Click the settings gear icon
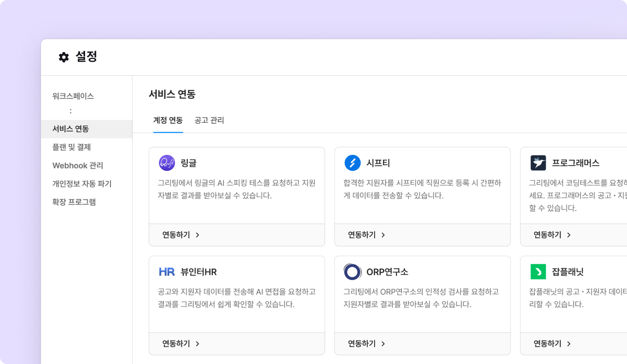Image resolution: width=627 pixels, height=364 pixels. tap(64, 57)
